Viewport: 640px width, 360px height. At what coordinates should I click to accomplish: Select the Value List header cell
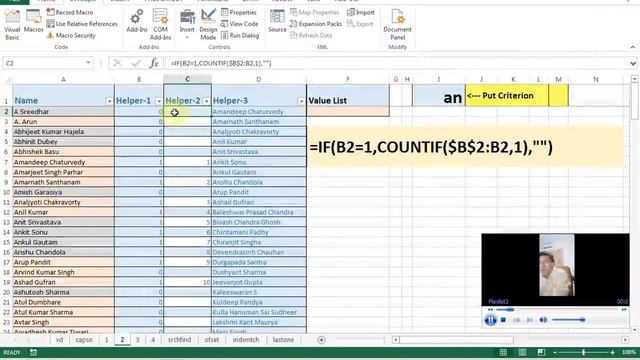click(x=348, y=96)
